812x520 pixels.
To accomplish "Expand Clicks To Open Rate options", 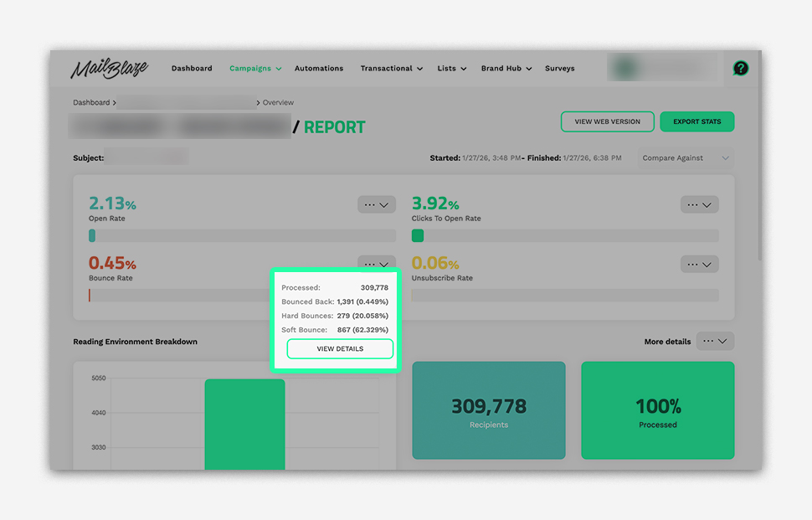I will pos(698,205).
